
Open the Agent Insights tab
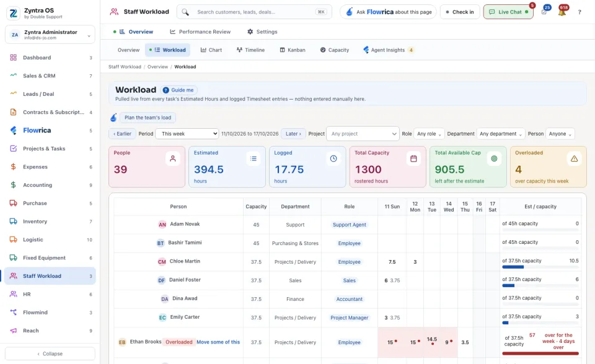click(x=388, y=50)
